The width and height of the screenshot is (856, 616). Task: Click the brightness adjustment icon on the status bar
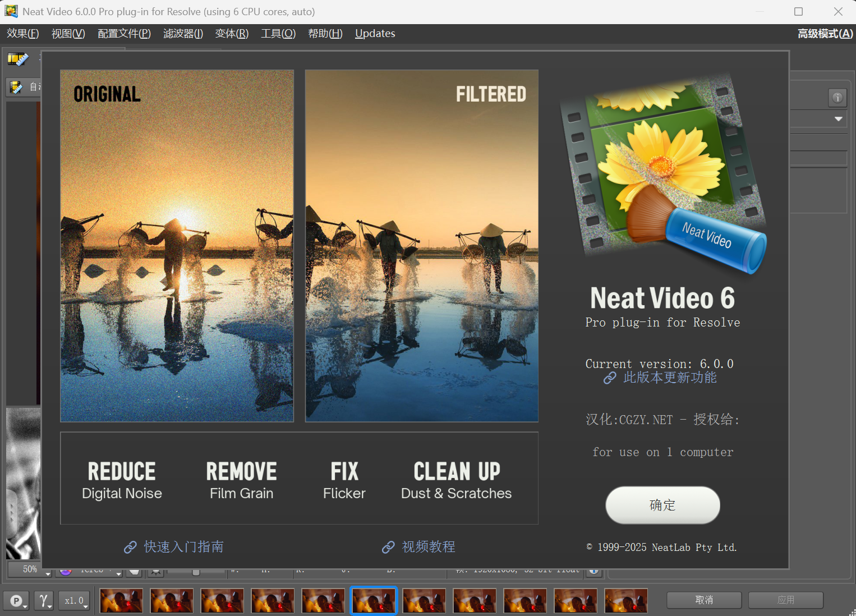[157, 572]
